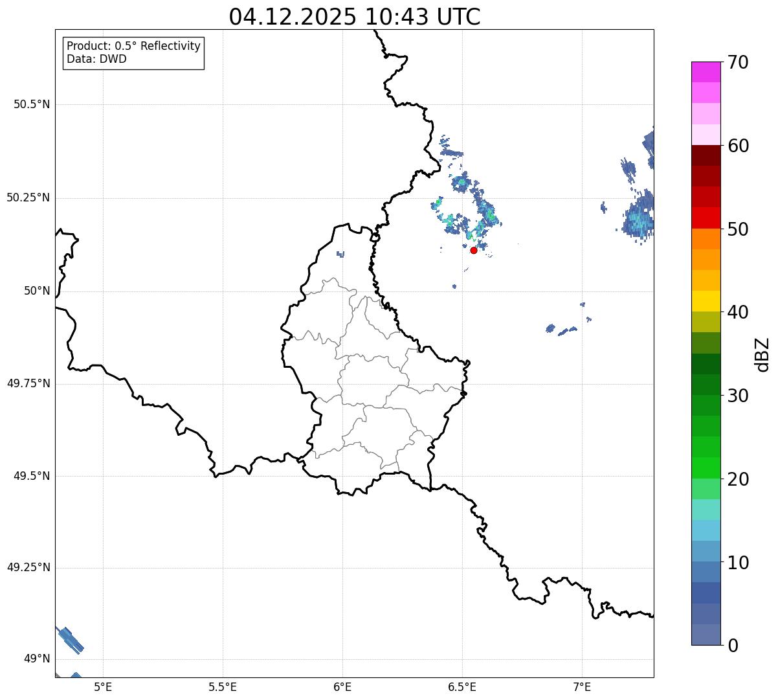Screen dimensions: 778x700
Task: Click the dark maroon swatch below 60
Action: pyautogui.click(x=706, y=155)
